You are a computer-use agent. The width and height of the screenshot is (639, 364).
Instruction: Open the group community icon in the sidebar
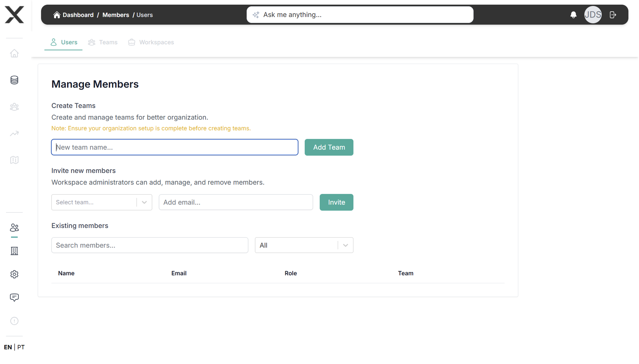click(x=14, y=107)
